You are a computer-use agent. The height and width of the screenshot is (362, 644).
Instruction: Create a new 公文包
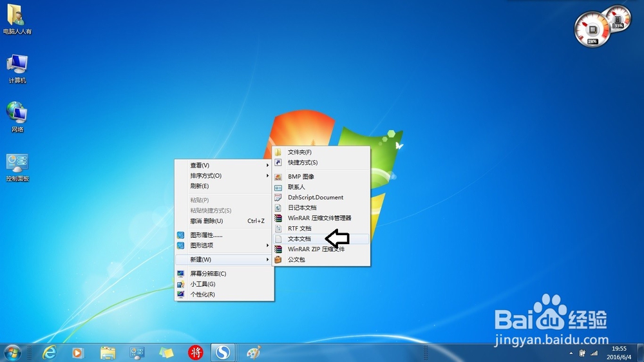coord(321,260)
